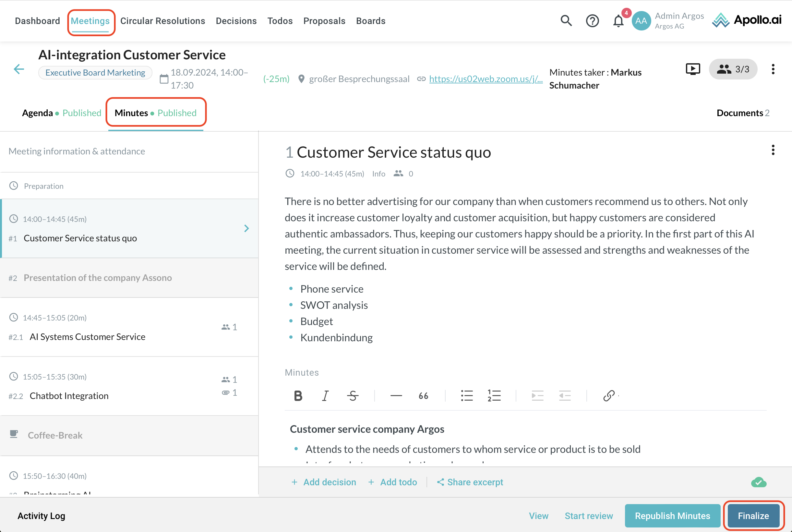Insert a bulleted list in minutes

click(x=467, y=396)
